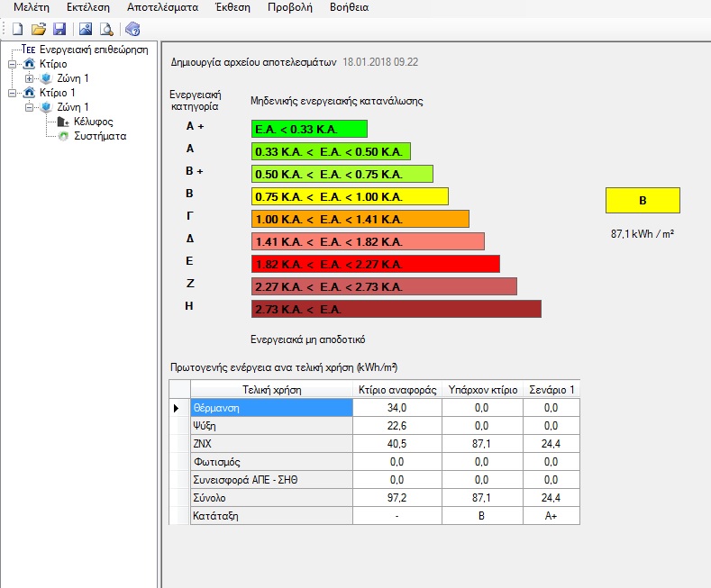This screenshot has width=711, height=588.
Task: Create a new study file
Action: (x=17, y=29)
